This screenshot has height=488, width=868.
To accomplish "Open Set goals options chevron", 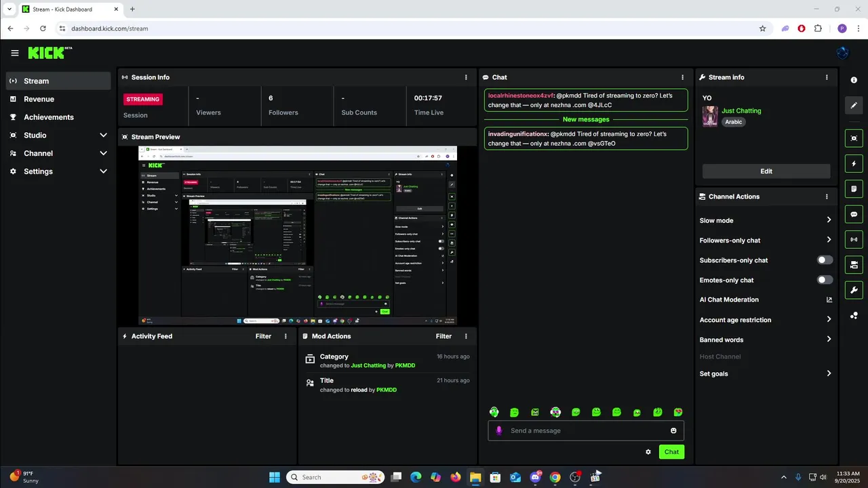I will [x=829, y=373].
